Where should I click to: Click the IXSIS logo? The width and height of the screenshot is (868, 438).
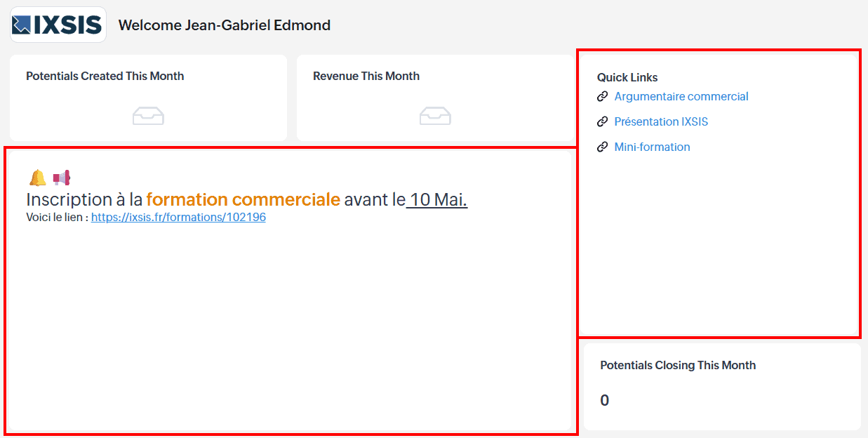click(58, 25)
